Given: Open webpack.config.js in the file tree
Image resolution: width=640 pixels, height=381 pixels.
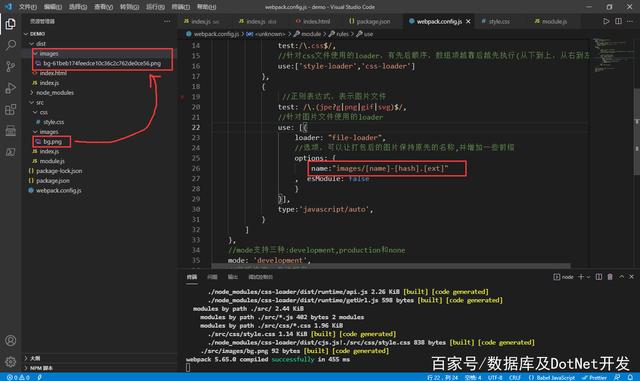Looking at the screenshot, I should 58,191.
